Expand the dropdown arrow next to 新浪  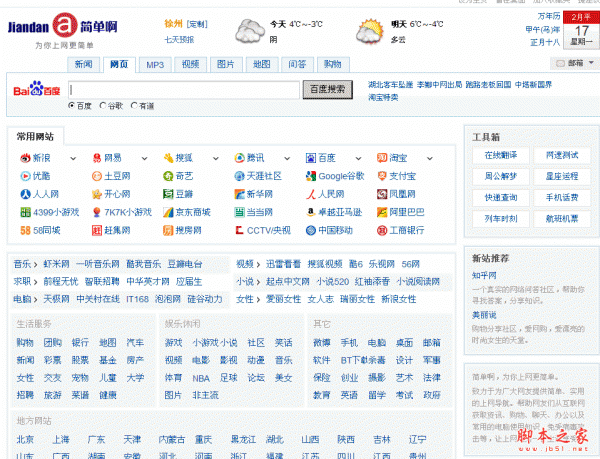tap(73, 158)
